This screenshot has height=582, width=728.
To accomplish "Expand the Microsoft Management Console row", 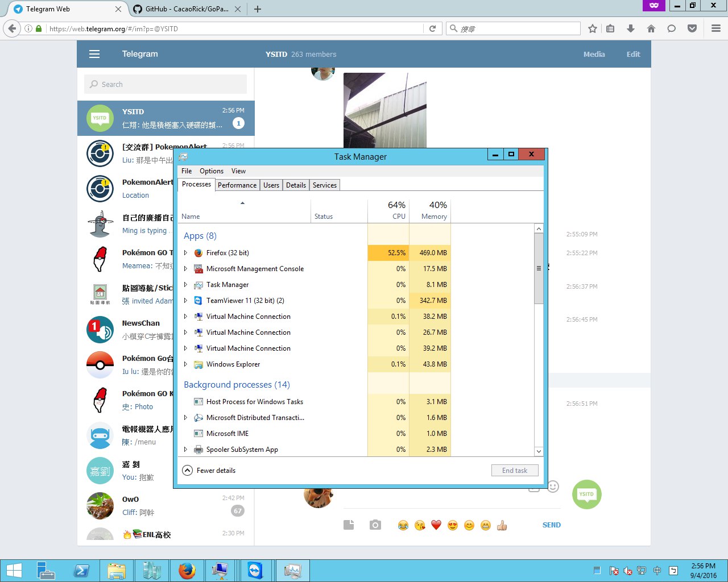I will [x=185, y=269].
